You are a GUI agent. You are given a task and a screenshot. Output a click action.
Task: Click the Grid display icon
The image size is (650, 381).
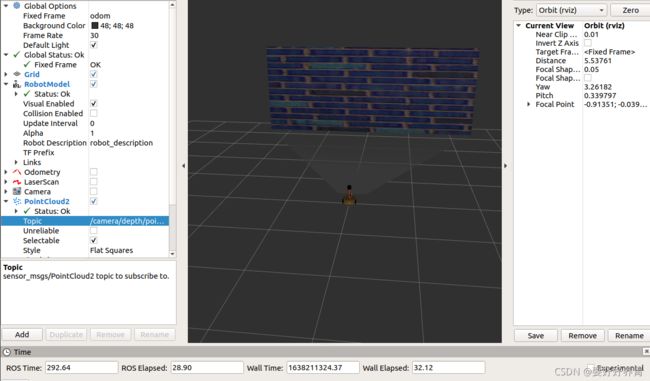click(17, 74)
